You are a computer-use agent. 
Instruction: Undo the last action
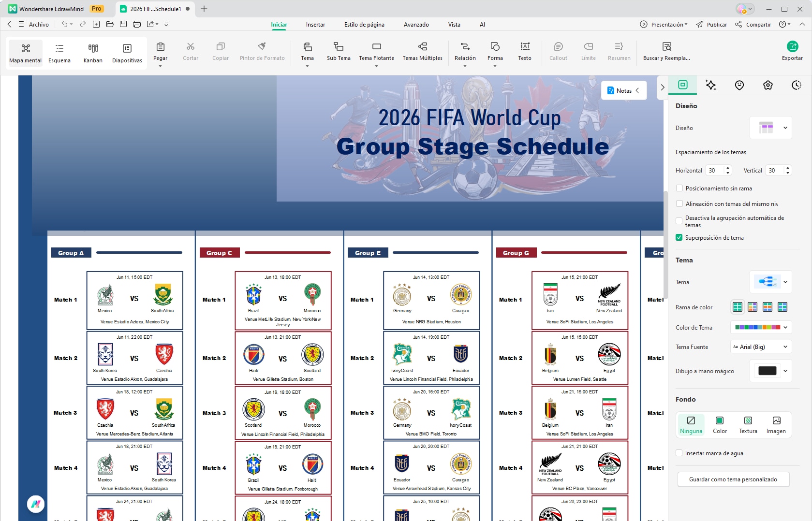(x=64, y=24)
